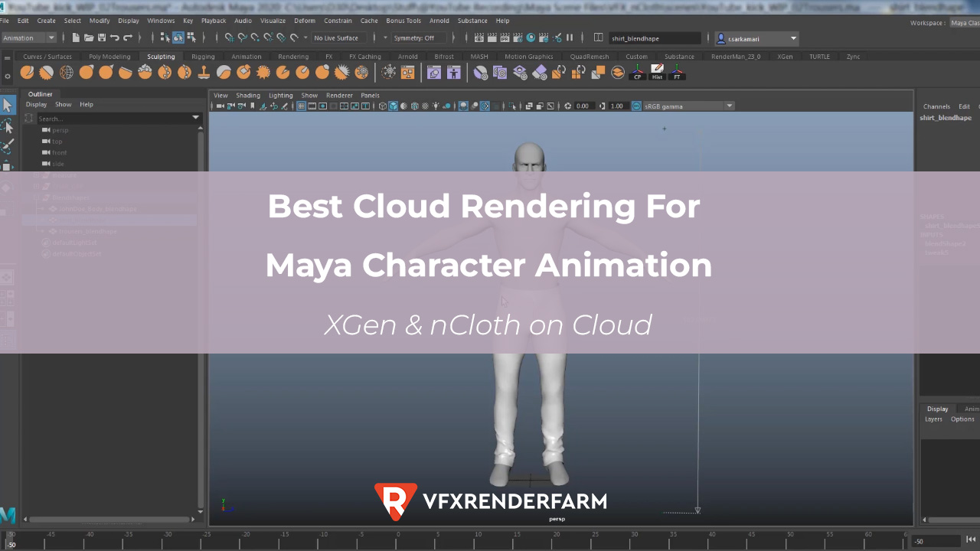Redo the action via arrow icon

127,37
